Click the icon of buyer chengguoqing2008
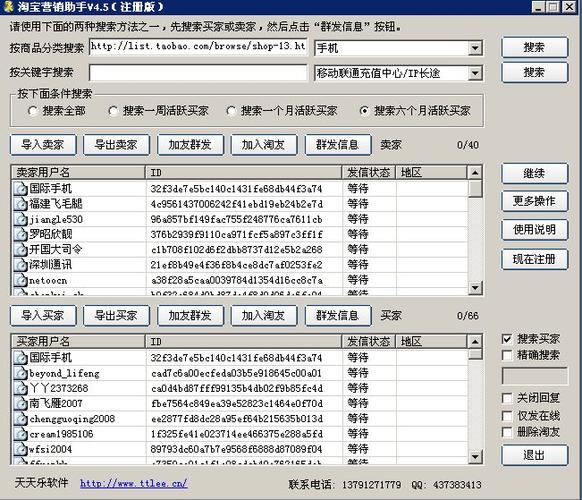The image size is (582, 500). [20, 419]
